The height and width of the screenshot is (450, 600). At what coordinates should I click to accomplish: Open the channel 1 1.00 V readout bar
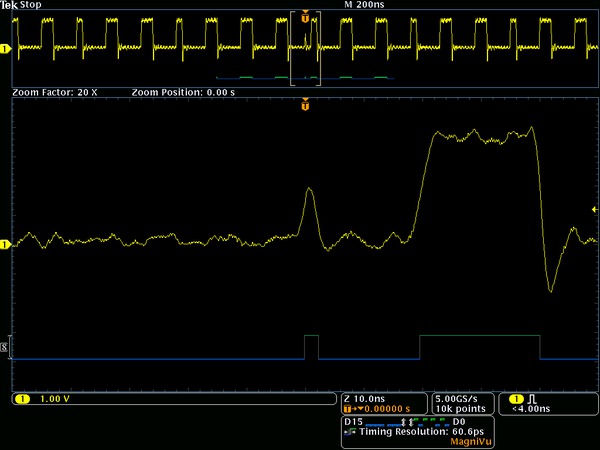[174, 399]
